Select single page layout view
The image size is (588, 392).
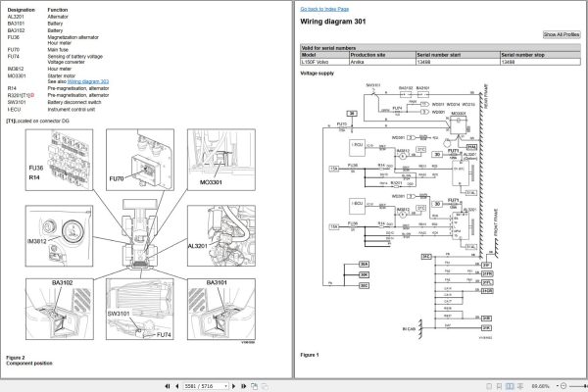click(489, 386)
